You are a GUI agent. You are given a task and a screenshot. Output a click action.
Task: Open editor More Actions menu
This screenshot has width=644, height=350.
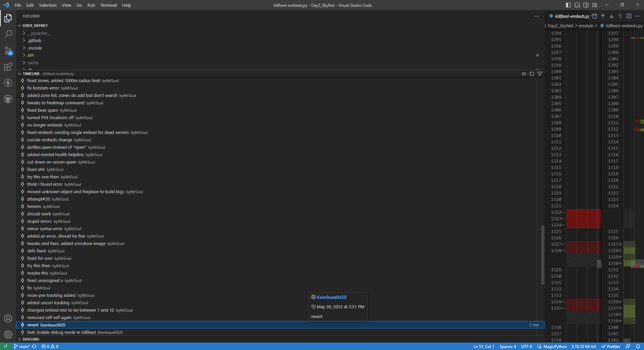coord(638,16)
